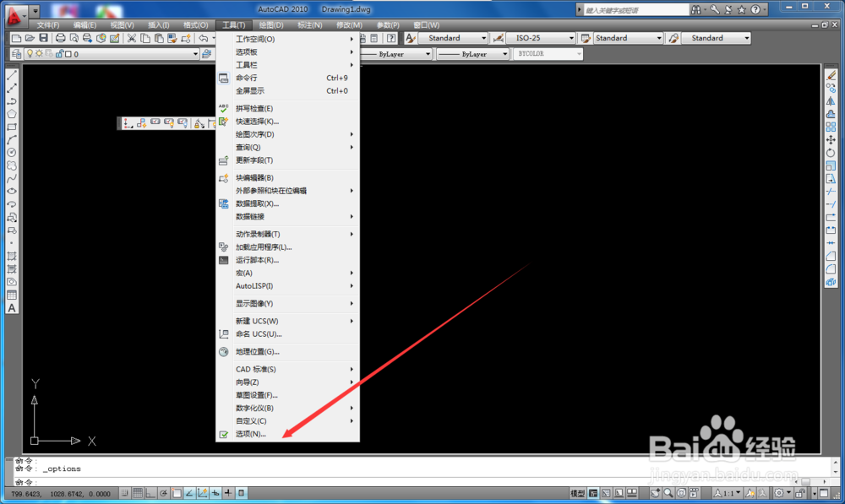The height and width of the screenshot is (504, 845).
Task: Select the Revision Cloud tool
Action: click(11, 165)
